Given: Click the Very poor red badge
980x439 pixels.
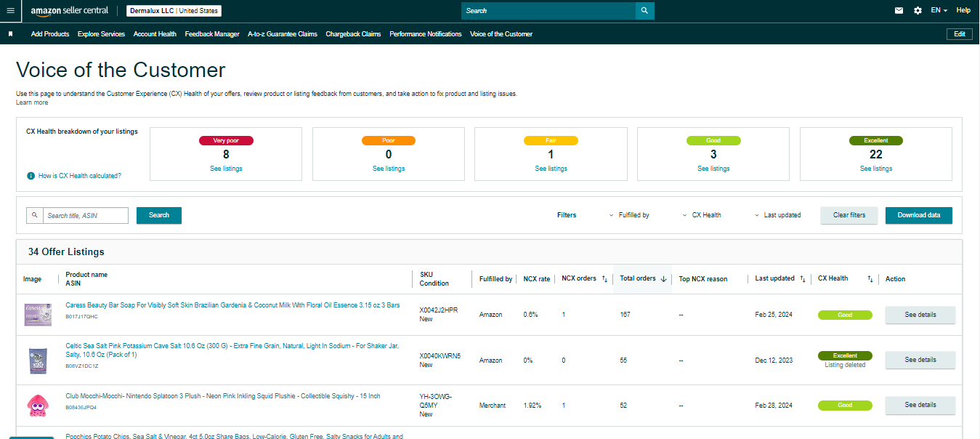Looking at the screenshot, I should (226, 140).
